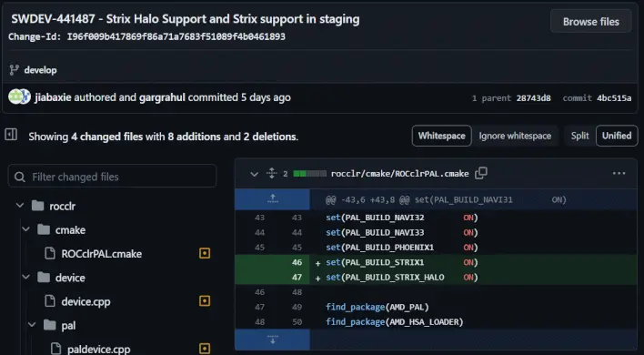Click the author avatar images
This screenshot has width=644, height=355.
tap(19, 97)
